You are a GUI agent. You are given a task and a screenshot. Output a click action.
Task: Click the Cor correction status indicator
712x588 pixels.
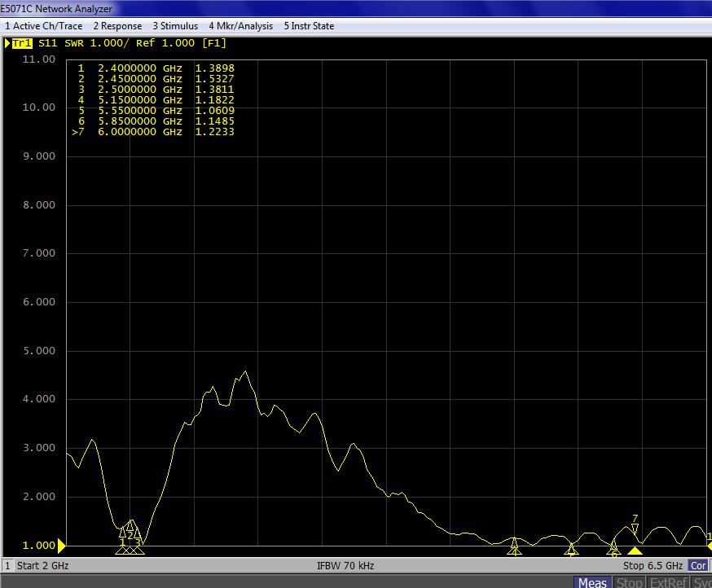[697, 566]
